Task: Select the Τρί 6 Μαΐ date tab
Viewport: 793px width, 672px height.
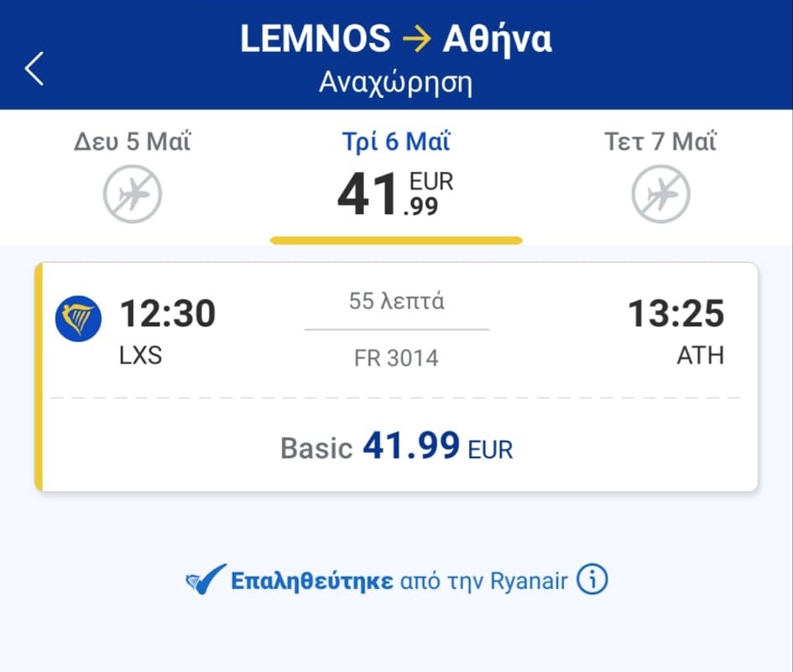Action: point(396,142)
